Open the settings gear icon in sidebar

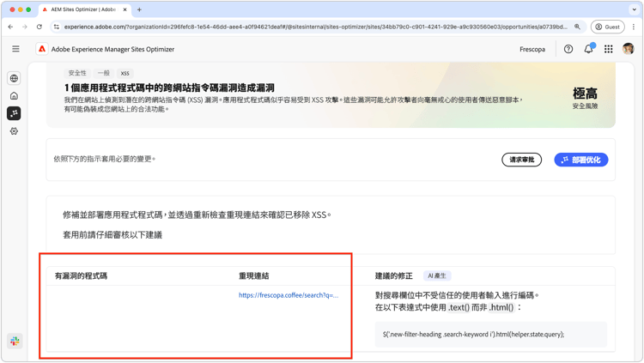click(x=14, y=131)
